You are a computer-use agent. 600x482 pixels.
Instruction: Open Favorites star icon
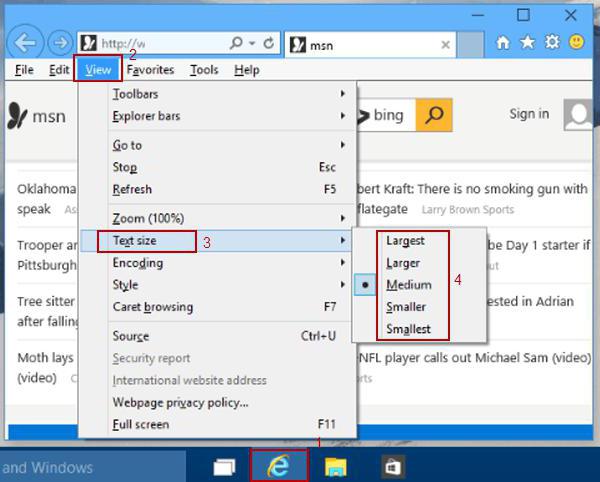527,43
